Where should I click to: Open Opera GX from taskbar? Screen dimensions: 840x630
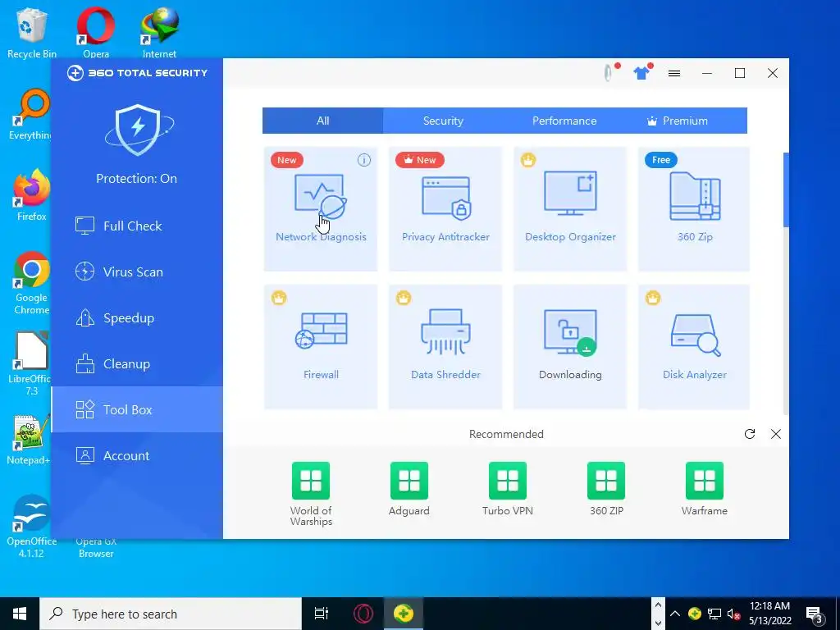coord(363,614)
